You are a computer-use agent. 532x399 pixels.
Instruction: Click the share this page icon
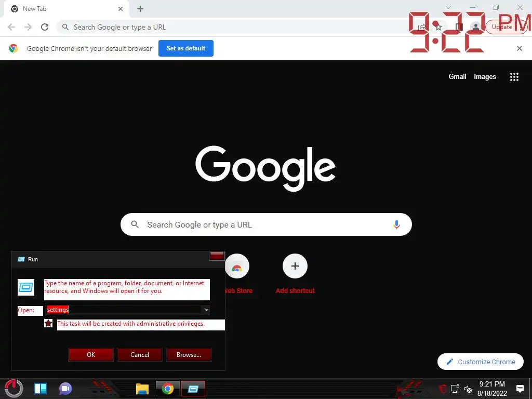click(x=421, y=27)
